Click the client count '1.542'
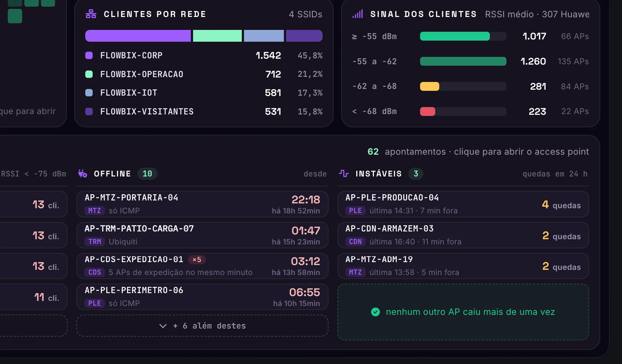Screen dimensions: 622x364 [268, 55]
